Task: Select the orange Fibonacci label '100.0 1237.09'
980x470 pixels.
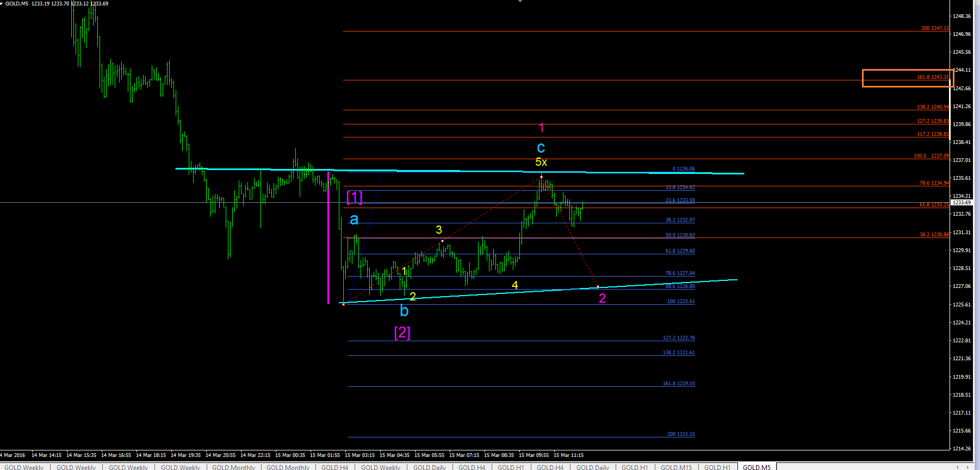Action: [931, 156]
